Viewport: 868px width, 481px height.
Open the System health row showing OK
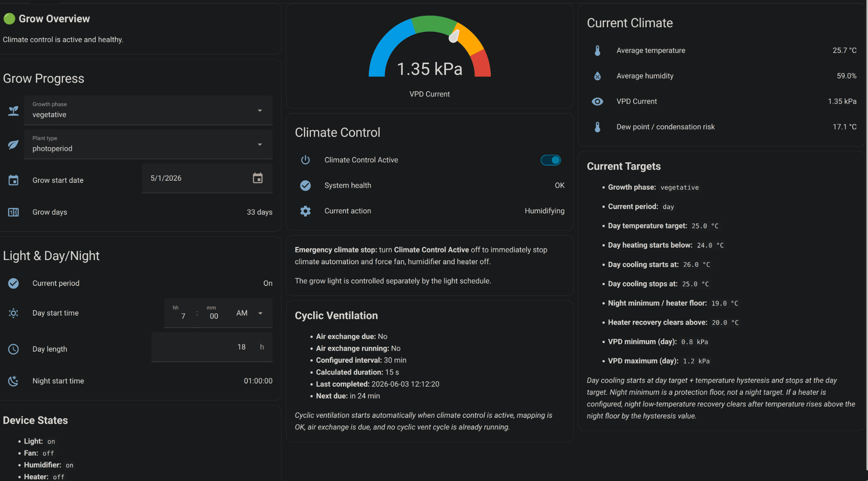pos(430,185)
